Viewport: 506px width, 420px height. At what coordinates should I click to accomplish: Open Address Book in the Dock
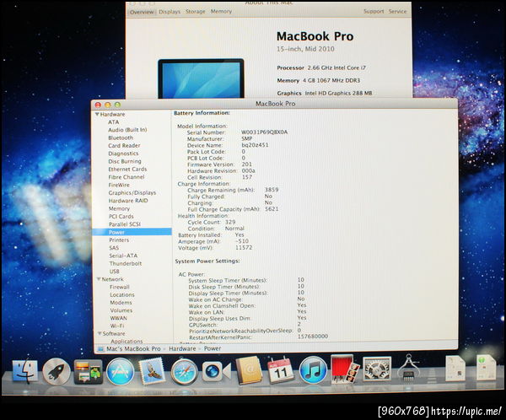[249, 370]
